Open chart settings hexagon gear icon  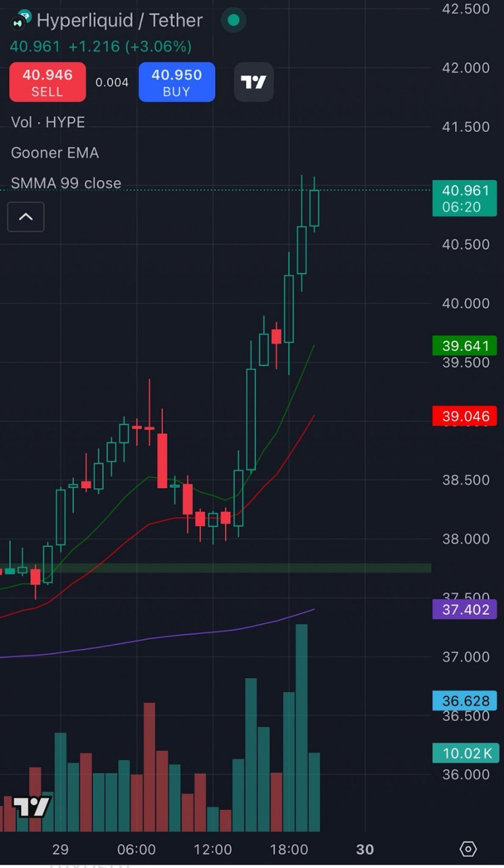[x=468, y=849]
